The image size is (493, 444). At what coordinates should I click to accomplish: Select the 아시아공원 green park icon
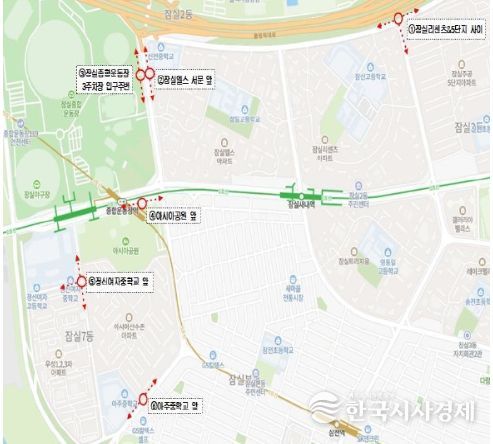125,241
